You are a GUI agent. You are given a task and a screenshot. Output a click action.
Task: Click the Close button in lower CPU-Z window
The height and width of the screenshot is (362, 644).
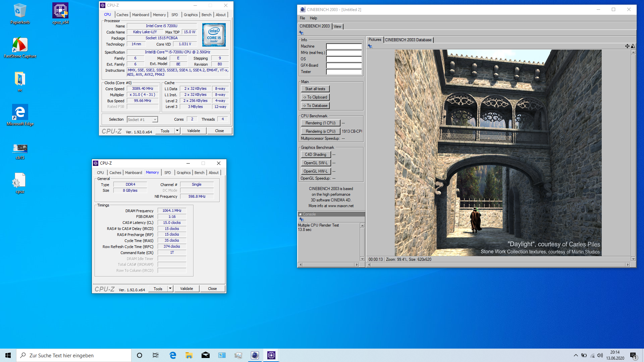tap(212, 289)
